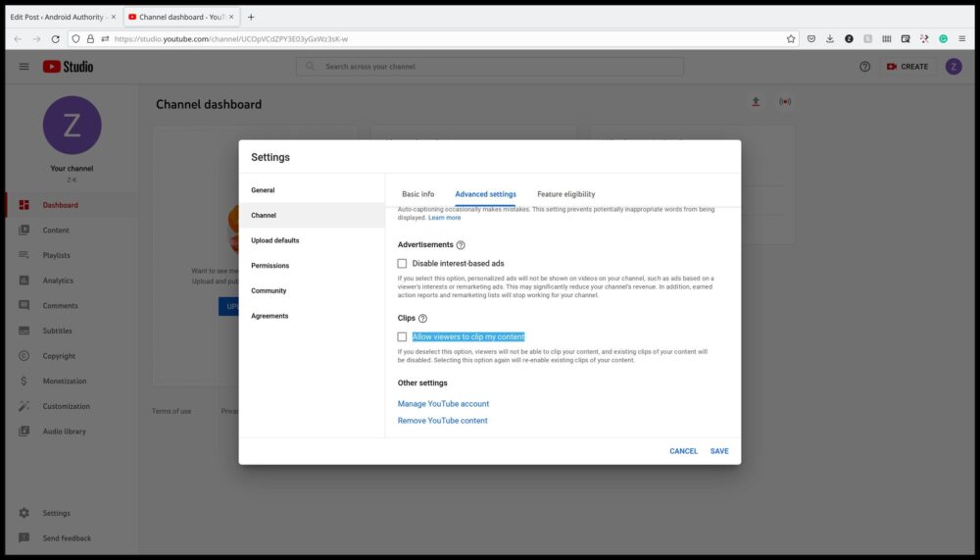Viewport: 980px width, 560px height.
Task: Click the go live broadcast icon
Action: [785, 101]
